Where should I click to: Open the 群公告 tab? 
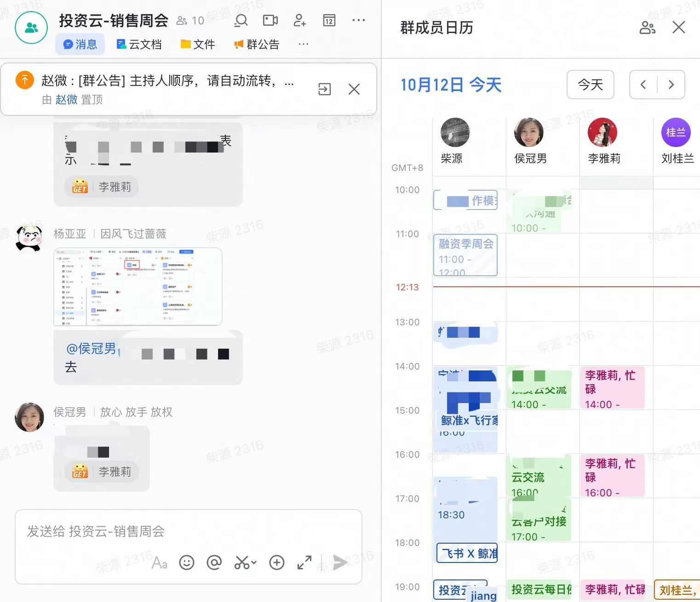point(257,44)
